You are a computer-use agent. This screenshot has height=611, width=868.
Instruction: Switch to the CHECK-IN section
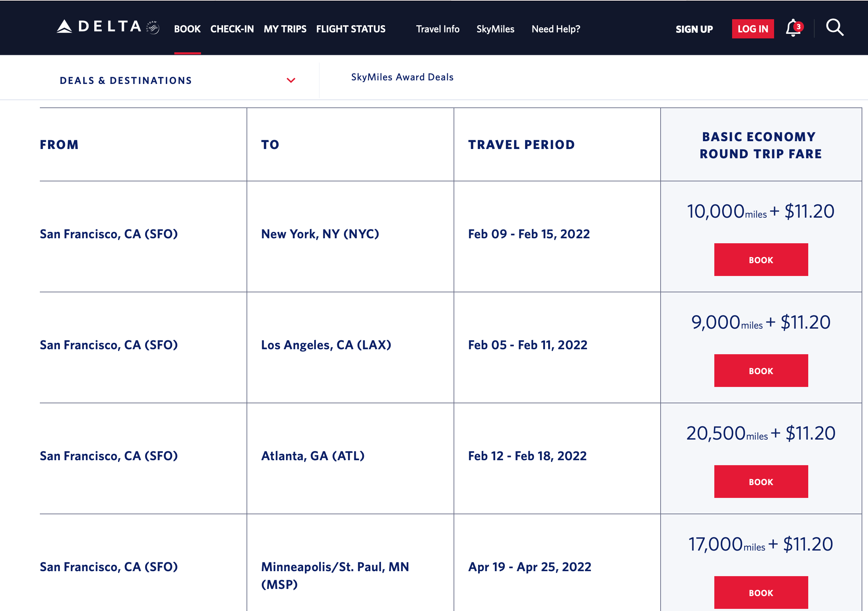(x=232, y=29)
